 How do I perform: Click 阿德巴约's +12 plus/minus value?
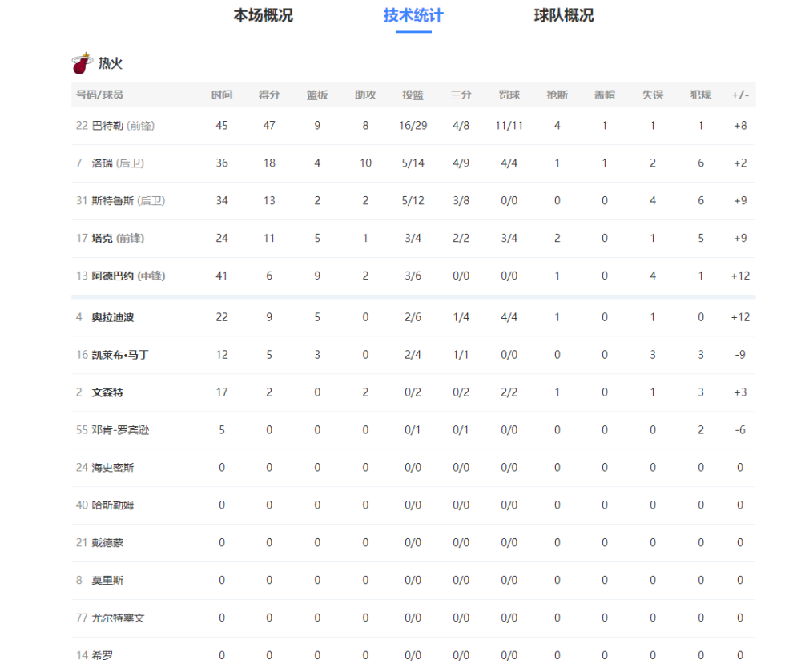pos(740,276)
